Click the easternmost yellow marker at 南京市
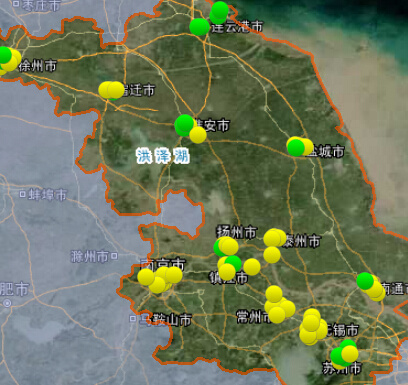The width and height of the screenshot is (408, 385). click(x=174, y=275)
